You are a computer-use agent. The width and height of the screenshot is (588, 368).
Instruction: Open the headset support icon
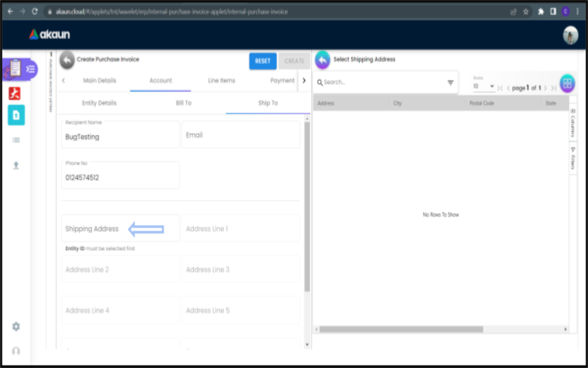coord(16,351)
